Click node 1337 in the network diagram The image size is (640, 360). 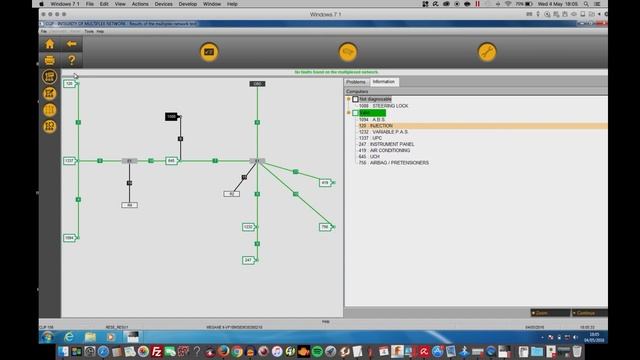pos(70,161)
